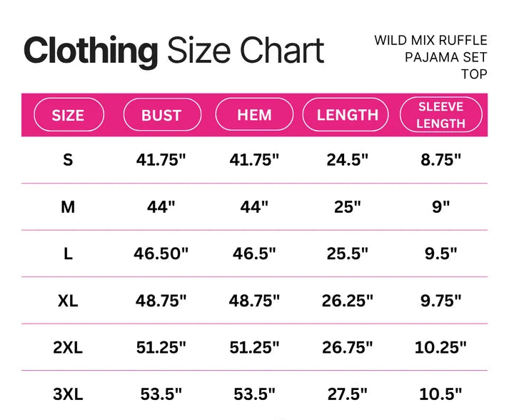Select the 2XL row label
The height and width of the screenshot is (420, 509).
pyautogui.click(x=68, y=348)
